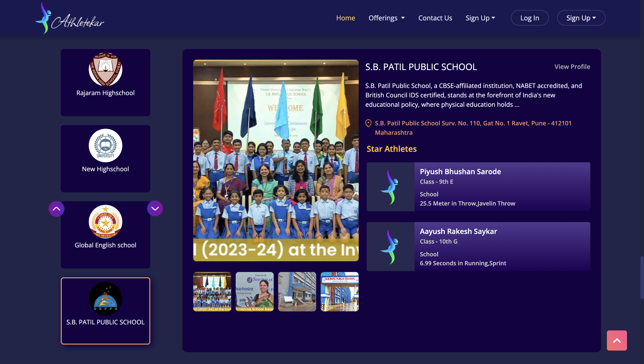Click the main school group photo
644x364 pixels.
(x=276, y=161)
